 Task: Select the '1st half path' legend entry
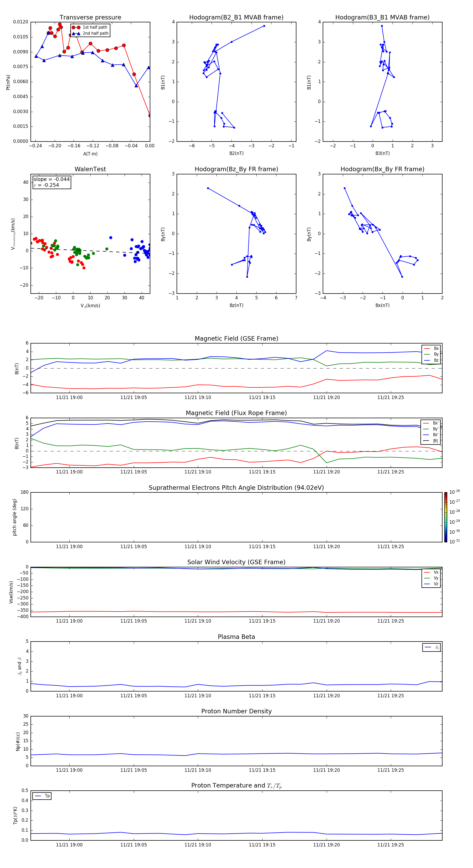(x=90, y=27)
